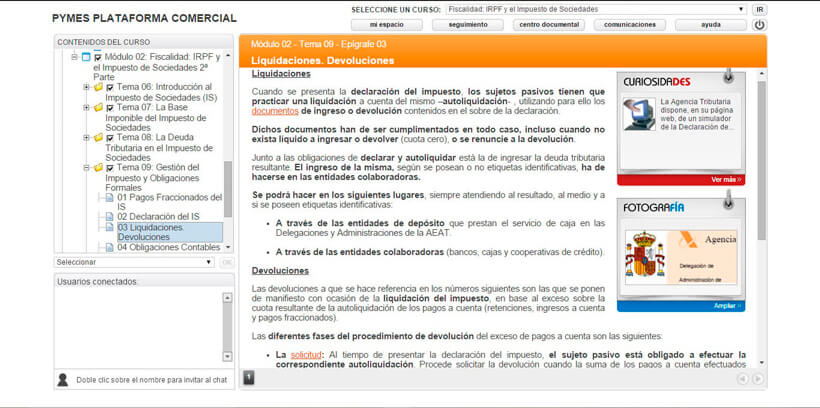Screen dimensions: 820x408
Task: Click the 'PYMES PLATAFORMA COMERCIAL' title
Action: pyautogui.click(x=144, y=18)
